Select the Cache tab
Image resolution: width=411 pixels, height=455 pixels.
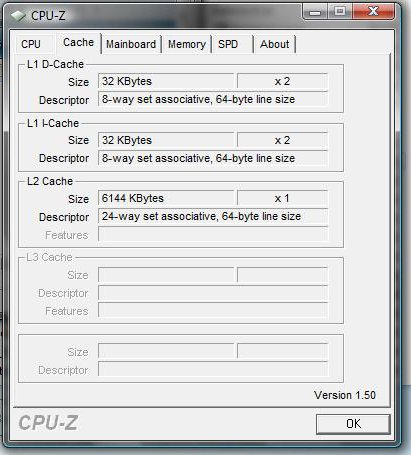(x=78, y=43)
